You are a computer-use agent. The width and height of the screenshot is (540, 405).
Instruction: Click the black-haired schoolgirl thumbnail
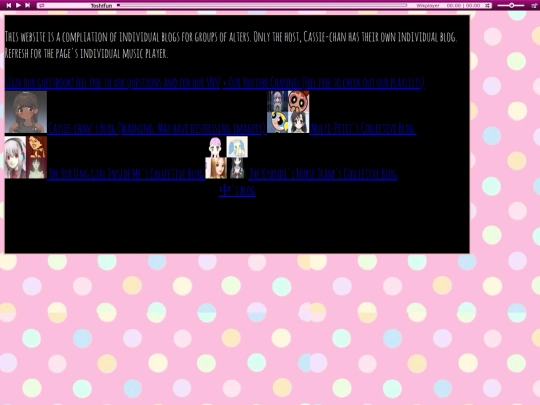pyautogui.click(x=237, y=168)
